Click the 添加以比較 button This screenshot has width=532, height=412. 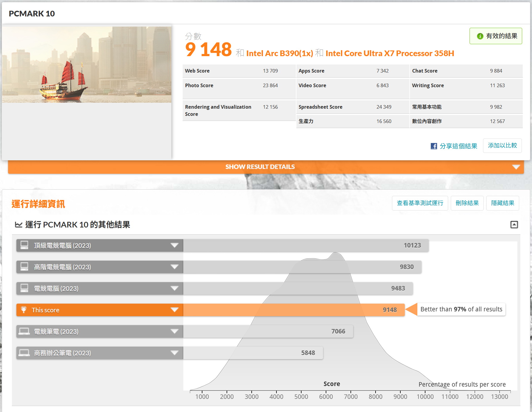pyautogui.click(x=502, y=146)
